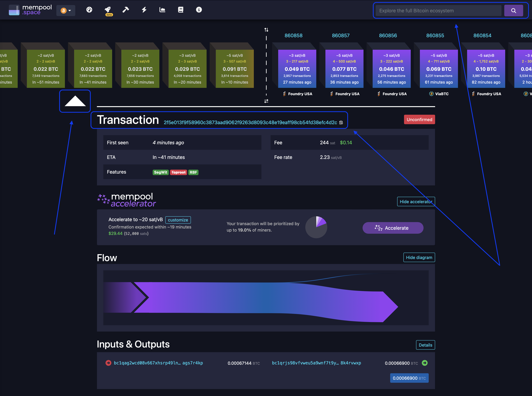
Task: Click the green output arrow in Inputs & Outputs
Action: tap(425, 363)
